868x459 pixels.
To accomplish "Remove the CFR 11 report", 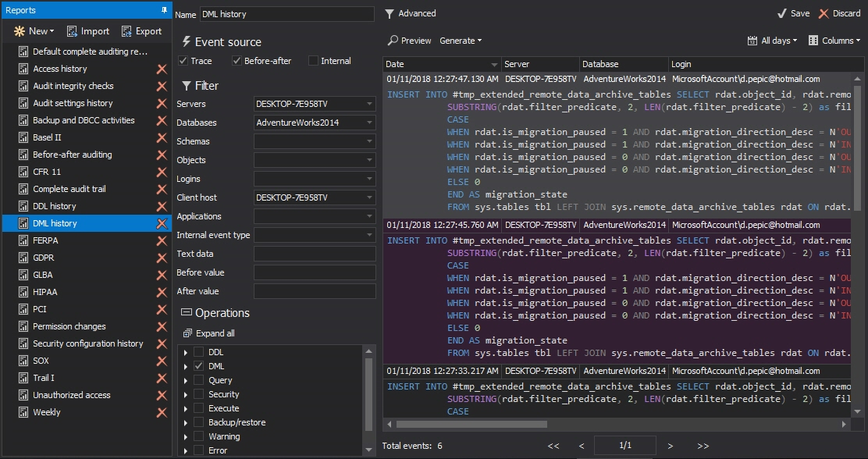I will (162, 173).
